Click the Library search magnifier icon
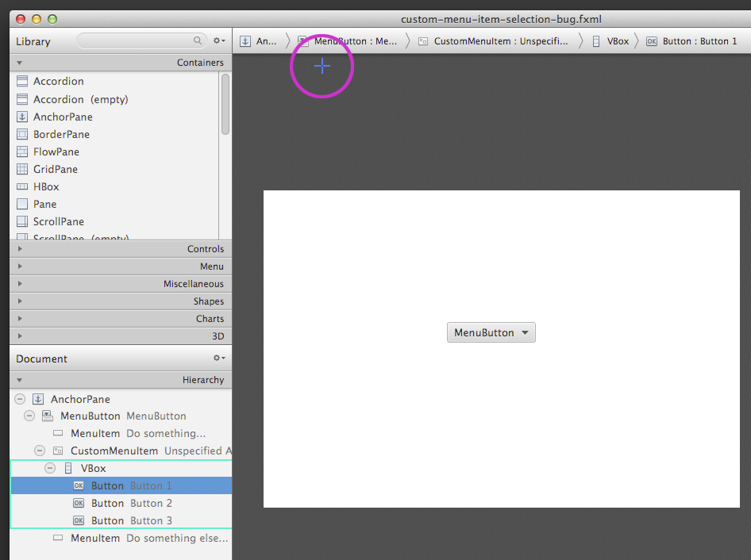Screen dimensions: 751x560 (x=198, y=40)
